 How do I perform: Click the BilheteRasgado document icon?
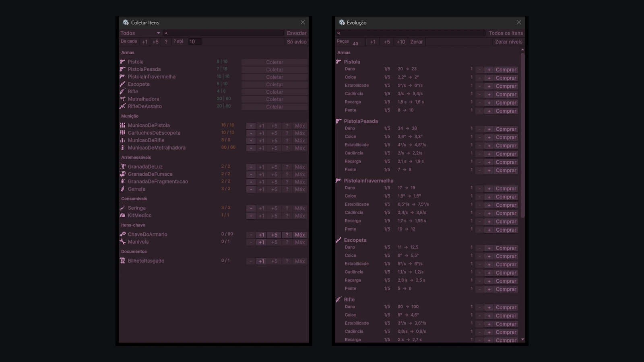coord(122,261)
